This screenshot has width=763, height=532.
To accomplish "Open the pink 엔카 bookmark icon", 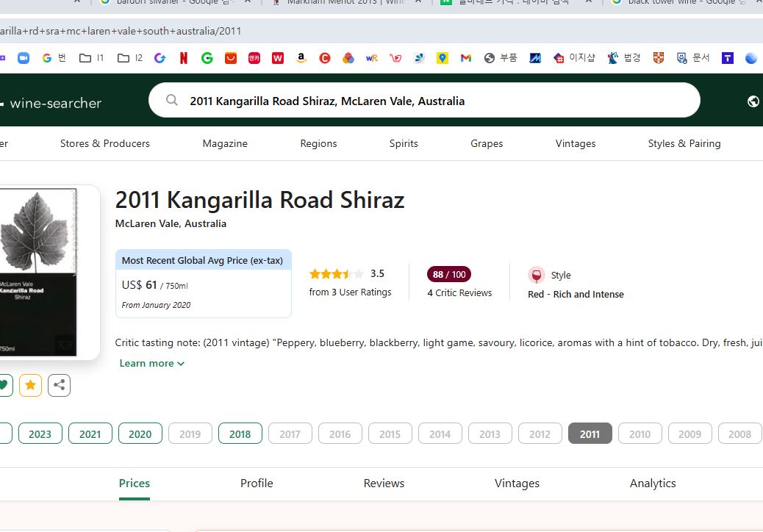I will point(254,58).
